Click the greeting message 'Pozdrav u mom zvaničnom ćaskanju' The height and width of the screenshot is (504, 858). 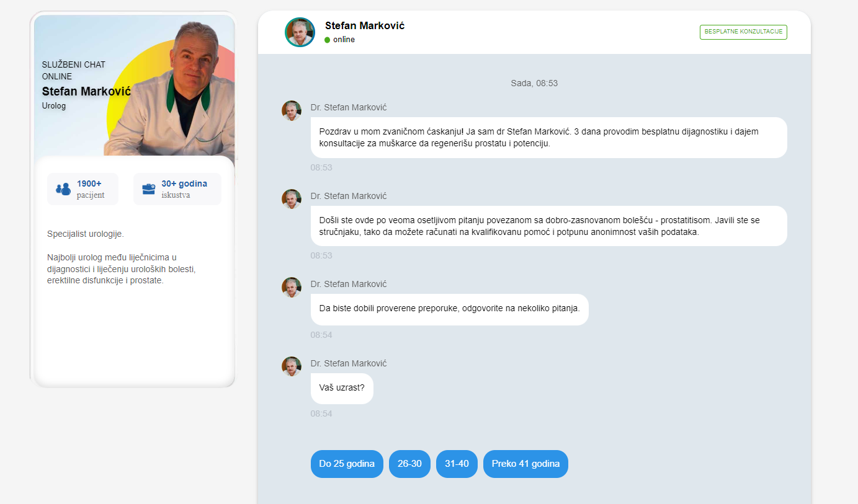tap(548, 138)
